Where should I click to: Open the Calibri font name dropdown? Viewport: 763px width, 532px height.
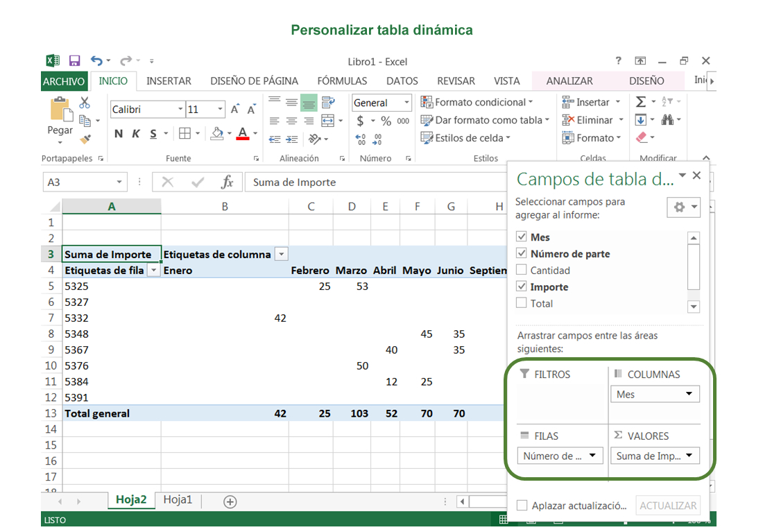(180, 109)
